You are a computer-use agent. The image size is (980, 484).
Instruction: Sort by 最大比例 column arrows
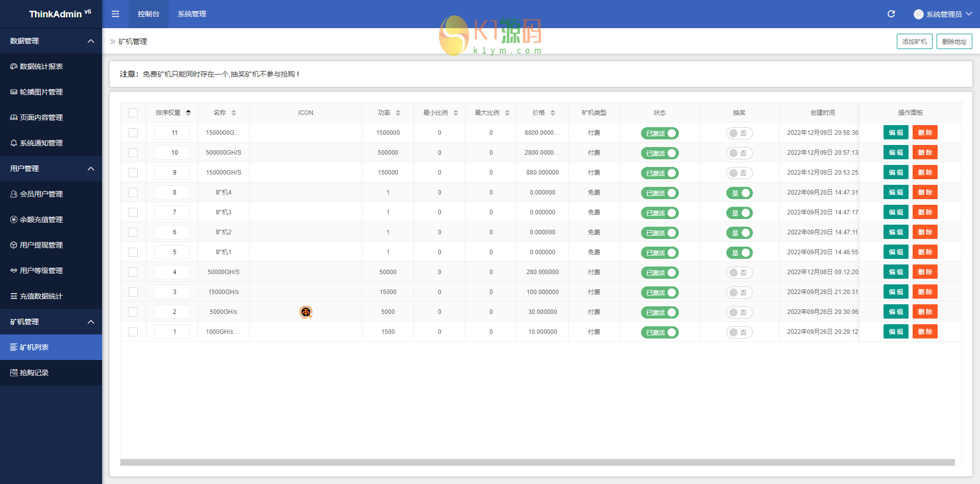[x=507, y=112]
